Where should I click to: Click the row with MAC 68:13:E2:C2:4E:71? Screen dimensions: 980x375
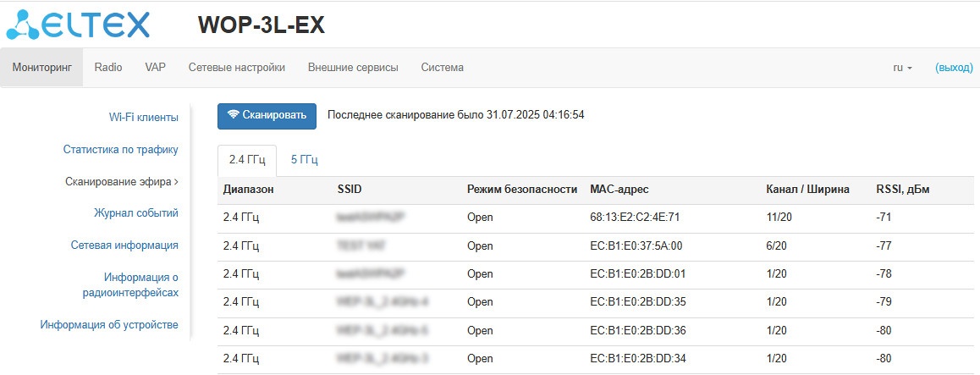tap(635, 218)
